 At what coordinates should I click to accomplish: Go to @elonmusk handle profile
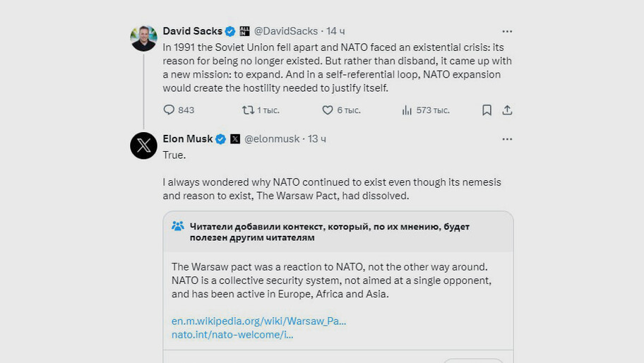[272, 139]
